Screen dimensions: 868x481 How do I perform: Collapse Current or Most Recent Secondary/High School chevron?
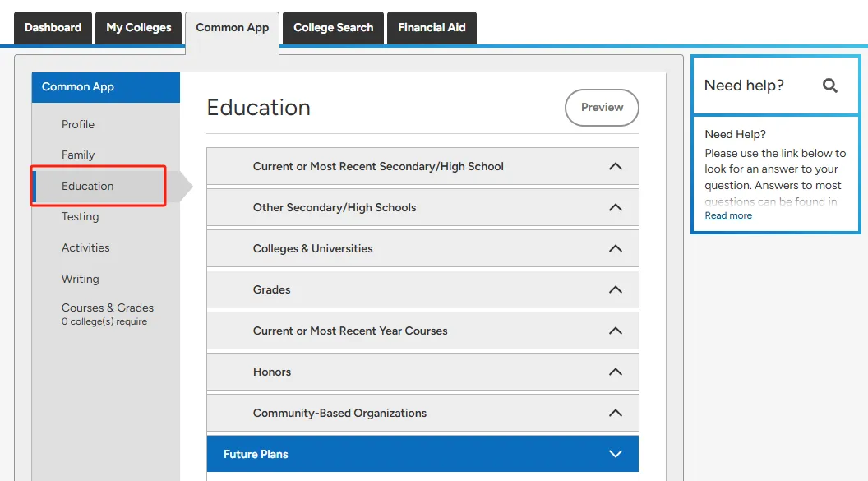coord(615,166)
